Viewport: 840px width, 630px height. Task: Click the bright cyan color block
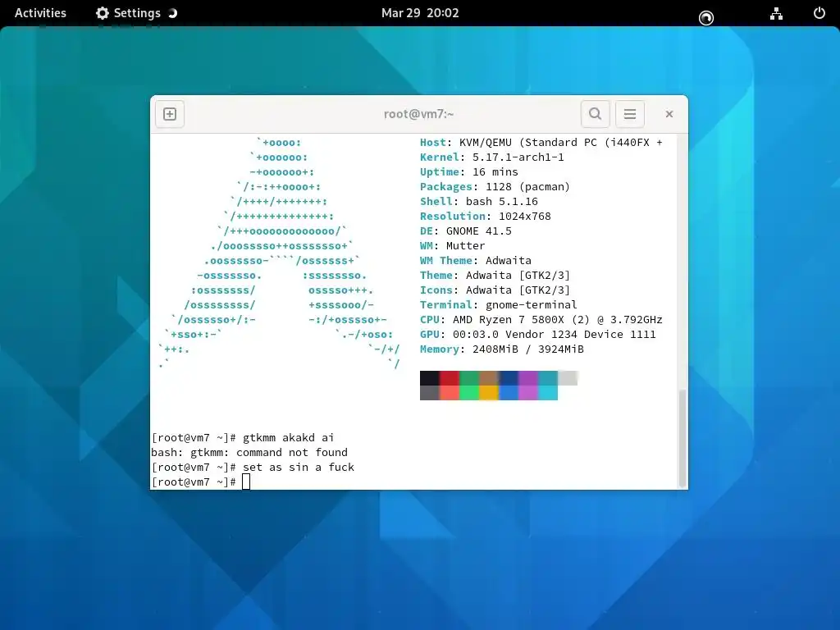(x=547, y=393)
